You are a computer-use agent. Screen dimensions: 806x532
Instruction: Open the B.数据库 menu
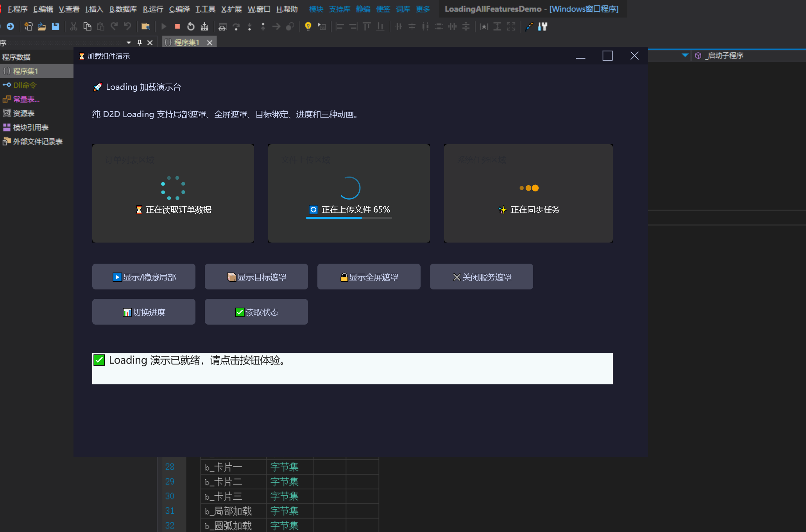point(123,9)
